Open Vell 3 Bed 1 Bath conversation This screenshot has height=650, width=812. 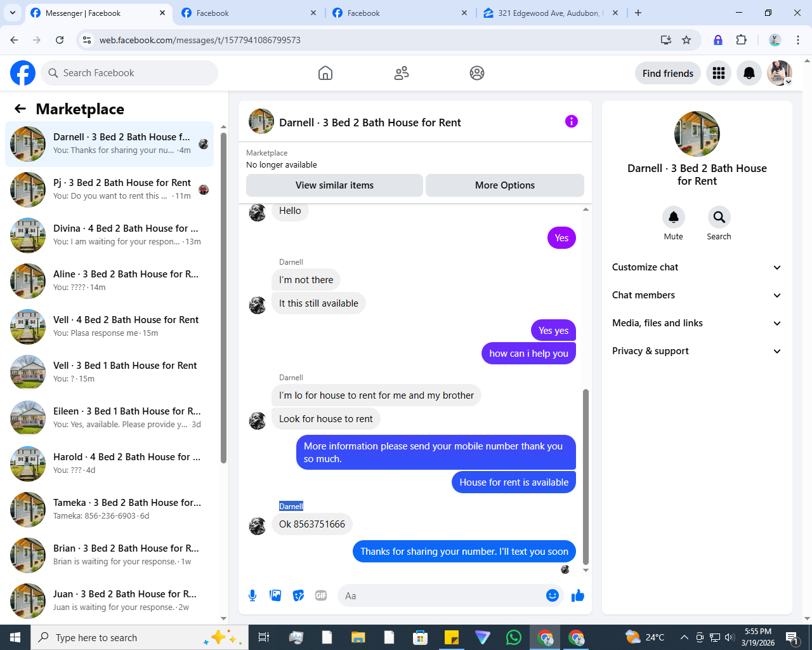click(109, 372)
